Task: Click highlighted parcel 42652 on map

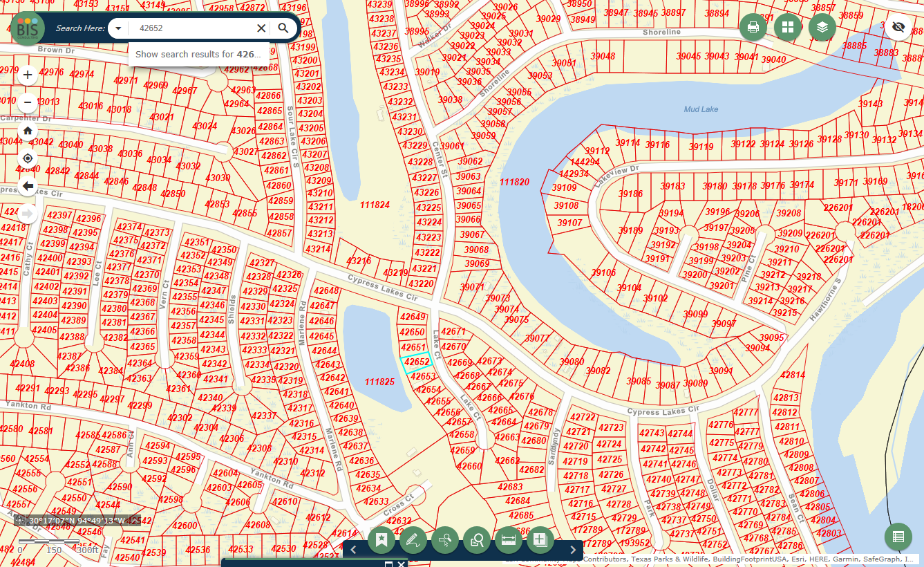Action: coord(417,362)
